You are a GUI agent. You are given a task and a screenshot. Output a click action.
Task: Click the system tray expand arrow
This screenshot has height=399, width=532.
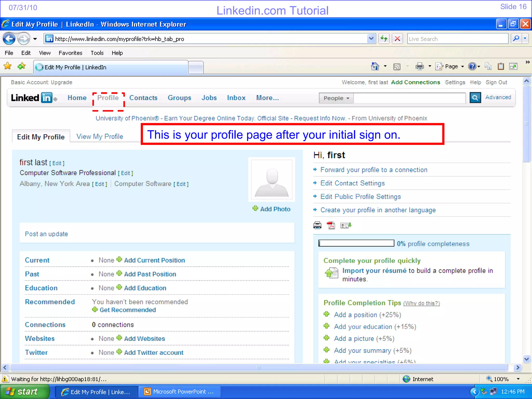tap(474, 392)
